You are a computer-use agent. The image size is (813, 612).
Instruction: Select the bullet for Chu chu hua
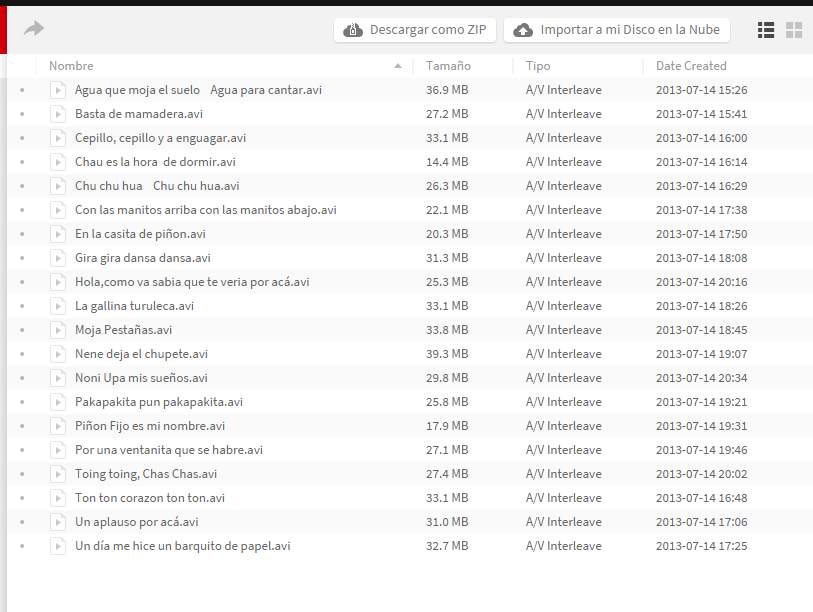22,186
